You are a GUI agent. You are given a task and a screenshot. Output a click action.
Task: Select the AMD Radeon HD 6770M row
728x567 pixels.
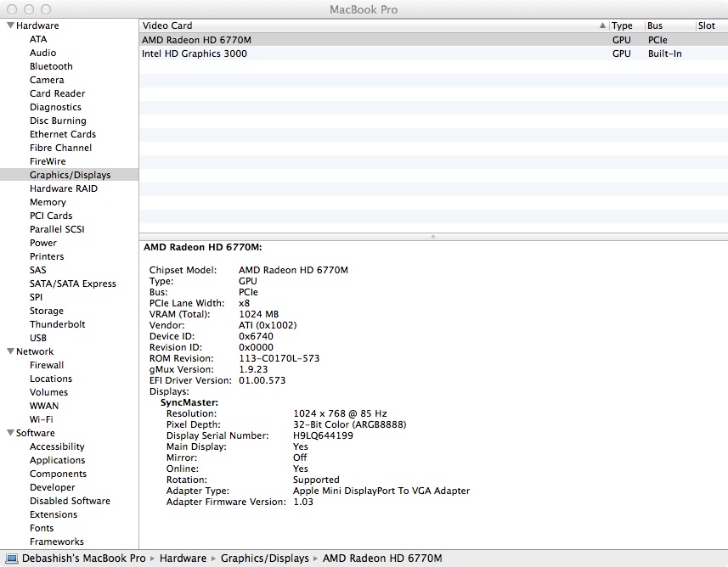[x=433, y=40]
